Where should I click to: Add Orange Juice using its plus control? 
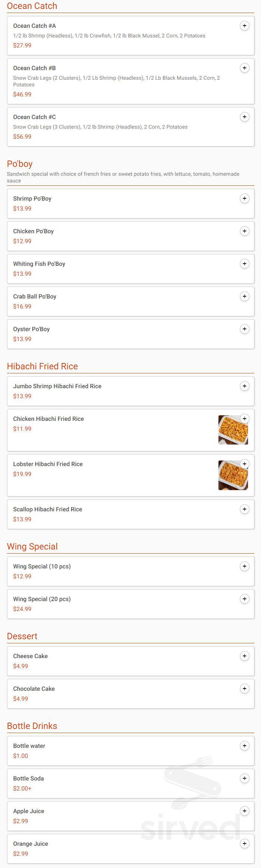click(x=245, y=843)
